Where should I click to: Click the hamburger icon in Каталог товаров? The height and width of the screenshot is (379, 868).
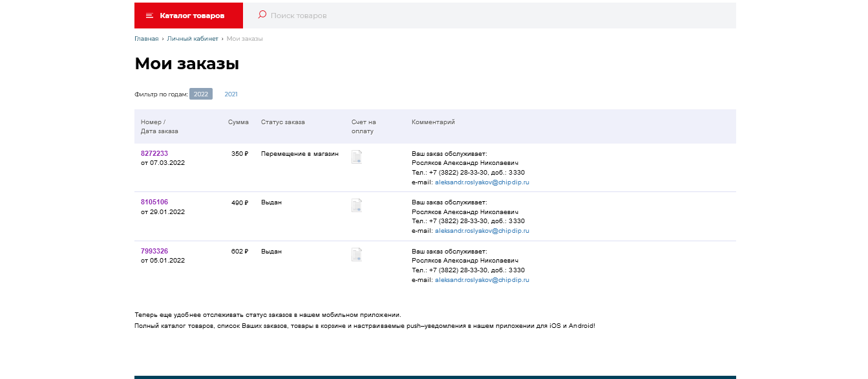pos(149,16)
